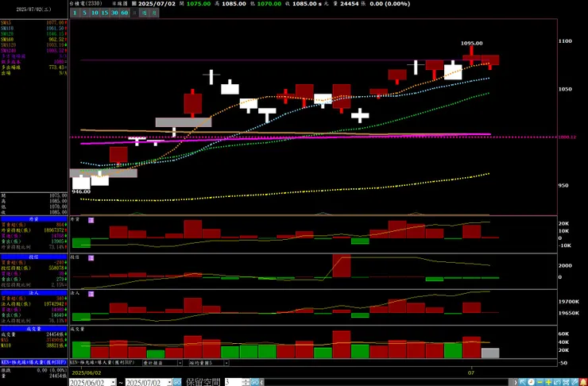Click the SMA60 legend row
Image resolution: width=588 pixels, height=386 pixels.
[x=33, y=40]
